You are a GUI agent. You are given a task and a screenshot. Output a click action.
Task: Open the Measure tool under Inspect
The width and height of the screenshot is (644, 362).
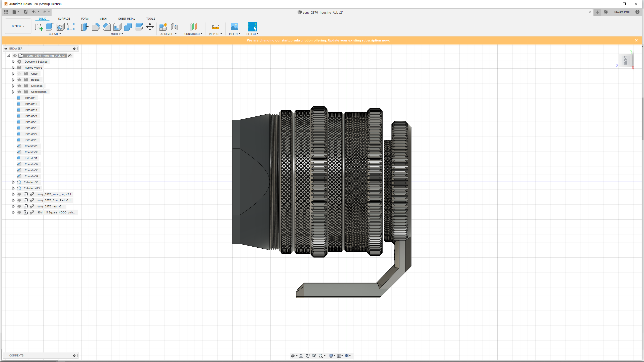click(x=216, y=26)
